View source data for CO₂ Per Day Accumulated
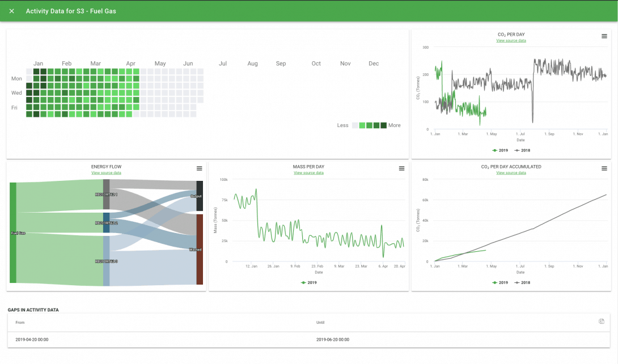Viewport: 618px width, 364px height. [511, 173]
